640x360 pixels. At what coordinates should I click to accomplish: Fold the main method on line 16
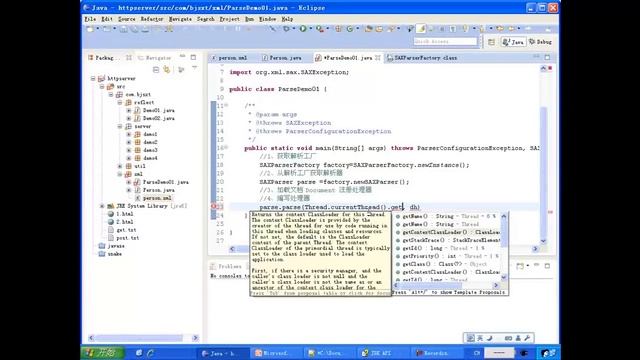pyautogui.click(x=226, y=148)
